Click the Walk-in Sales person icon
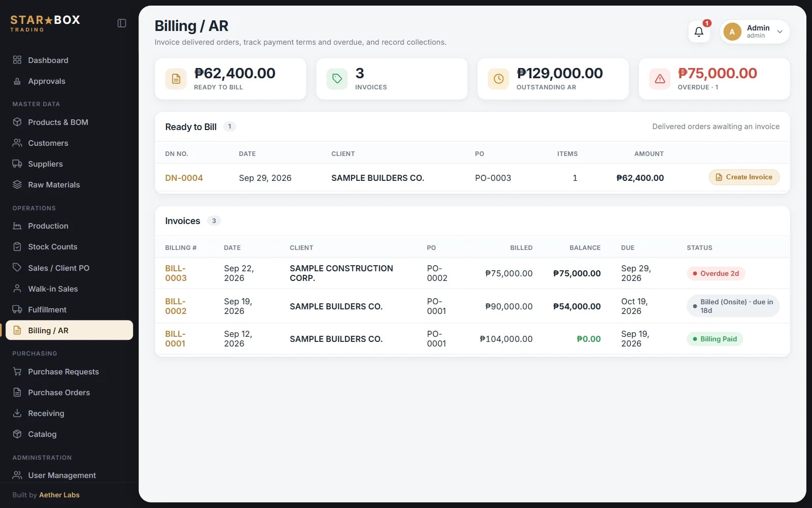812x508 pixels. click(17, 289)
